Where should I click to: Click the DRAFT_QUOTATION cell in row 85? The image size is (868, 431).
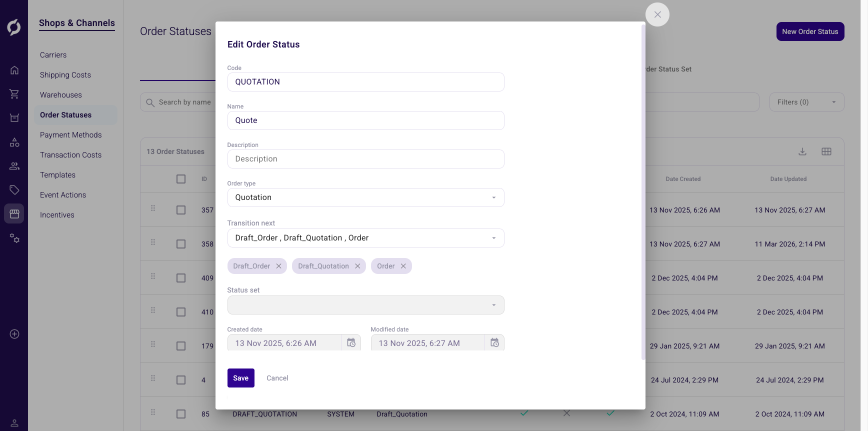[264, 414]
